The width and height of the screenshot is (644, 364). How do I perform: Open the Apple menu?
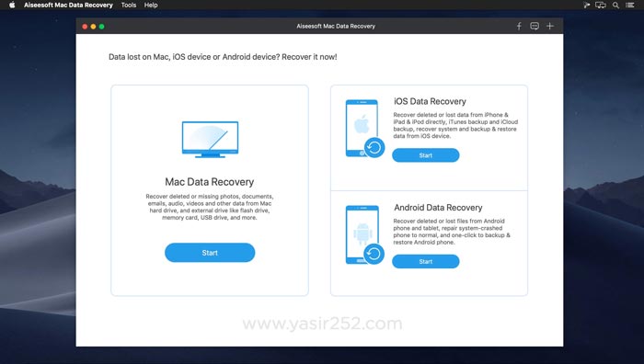click(x=12, y=5)
